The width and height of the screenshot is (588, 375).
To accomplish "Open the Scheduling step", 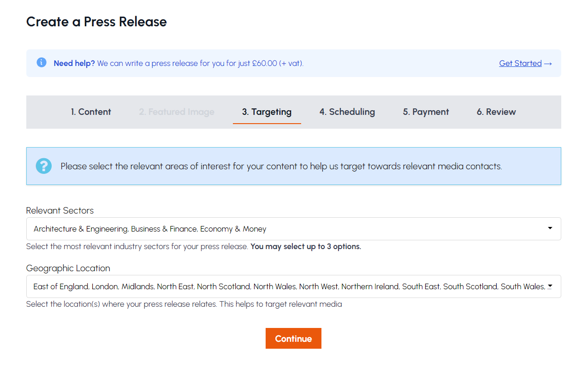I will point(347,112).
